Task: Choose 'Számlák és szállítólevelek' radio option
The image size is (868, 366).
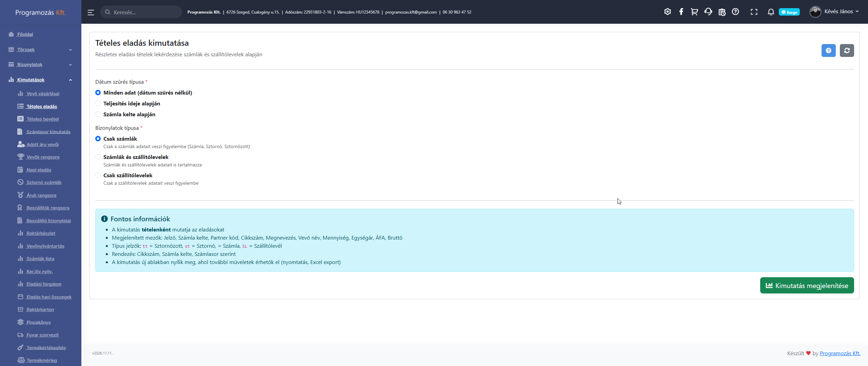Action: 98,157
